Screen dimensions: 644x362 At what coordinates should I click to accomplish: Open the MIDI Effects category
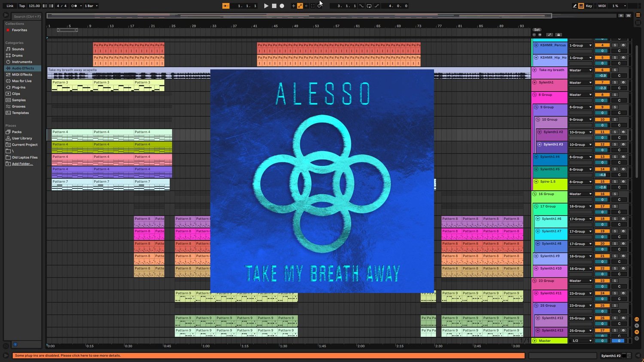pyautogui.click(x=22, y=75)
